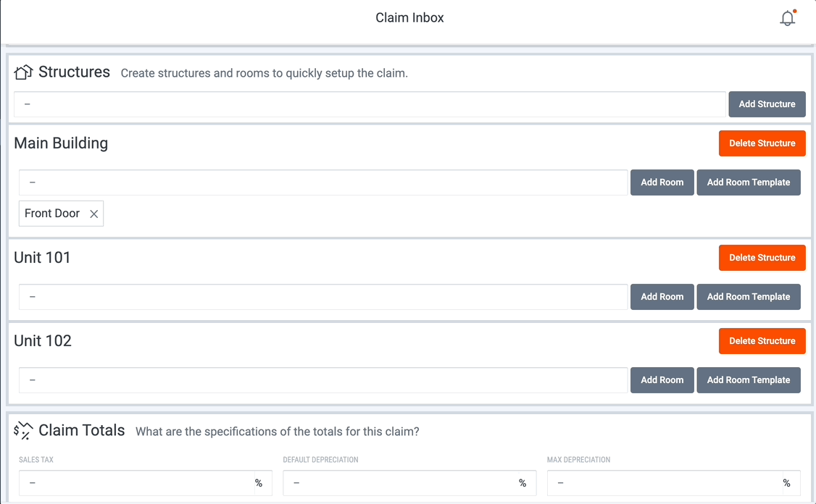Add a room to Unit 101
The width and height of the screenshot is (816, 504).
[662, 296]
